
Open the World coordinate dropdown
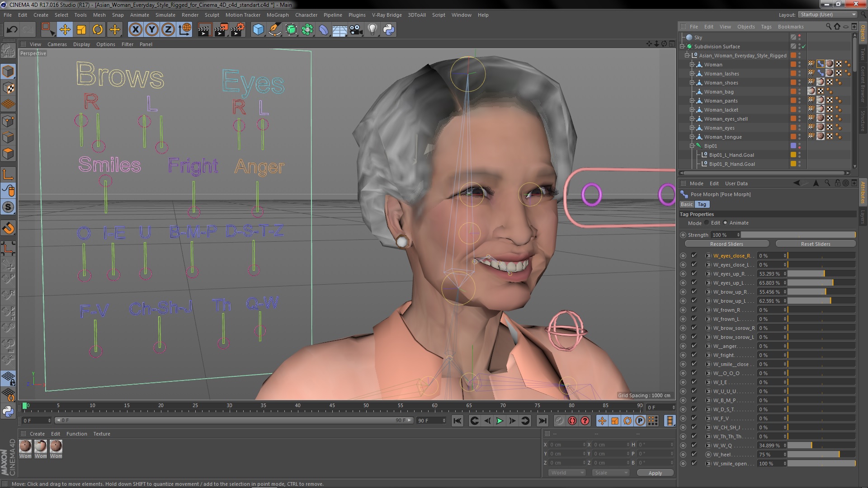coord(567,473)
